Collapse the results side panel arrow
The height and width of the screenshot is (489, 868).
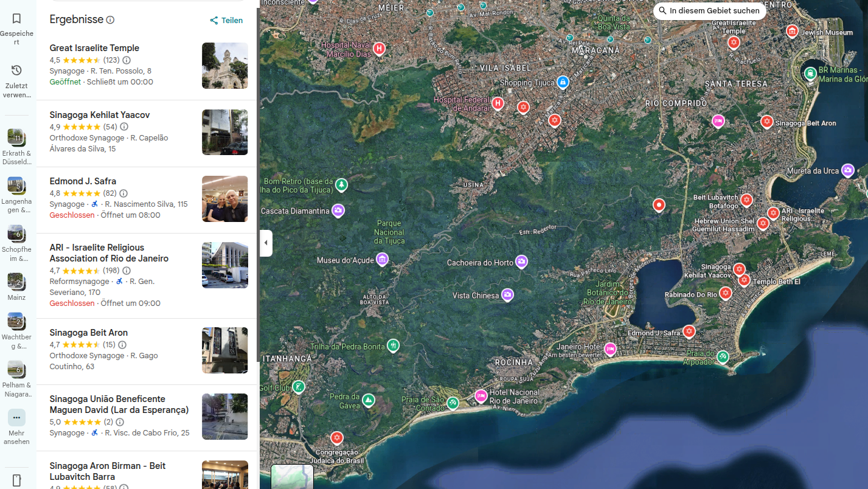click(266, 243)
